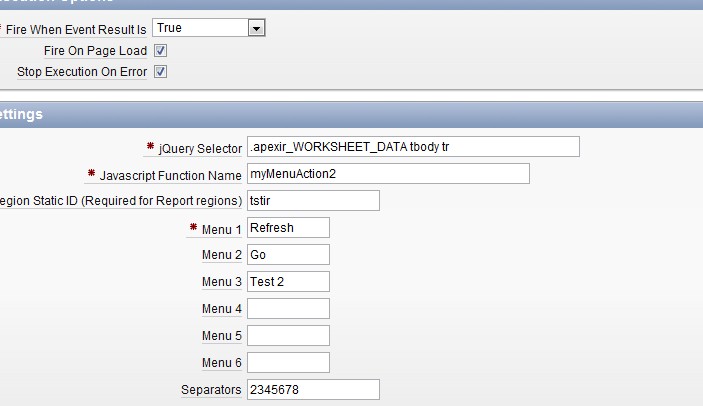Click the Settings section header
Viewport: 703px width, 406px height.
352,115
